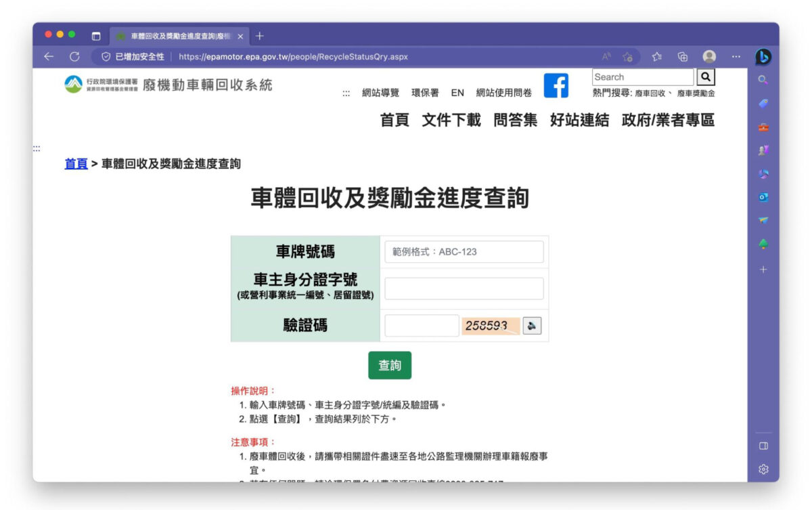The width and height of the screenshot is (812, 510).
Task: Click the green 查詢 button
Action: 390,365
